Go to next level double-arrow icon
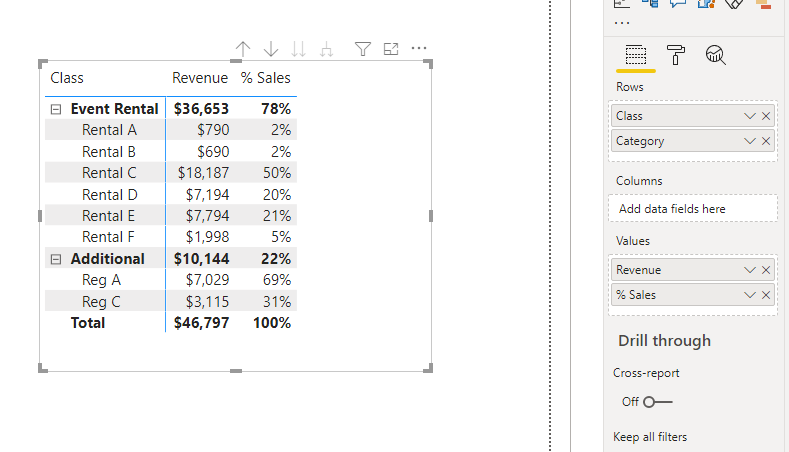Screen dimensions: 789x452 (x=298, y=49)
